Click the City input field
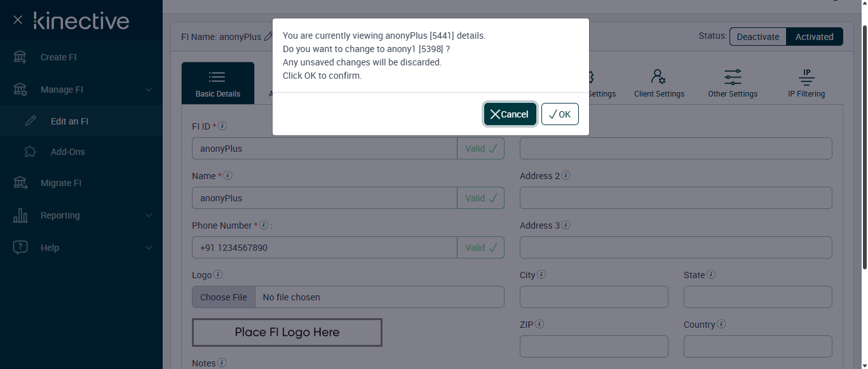This screenshot has width=868, height=369. click(x=593, y=297)
